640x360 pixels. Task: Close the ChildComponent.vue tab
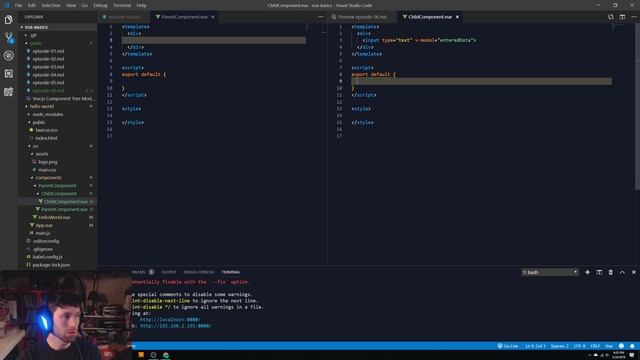pyautogui.click(x=457, y=17)
